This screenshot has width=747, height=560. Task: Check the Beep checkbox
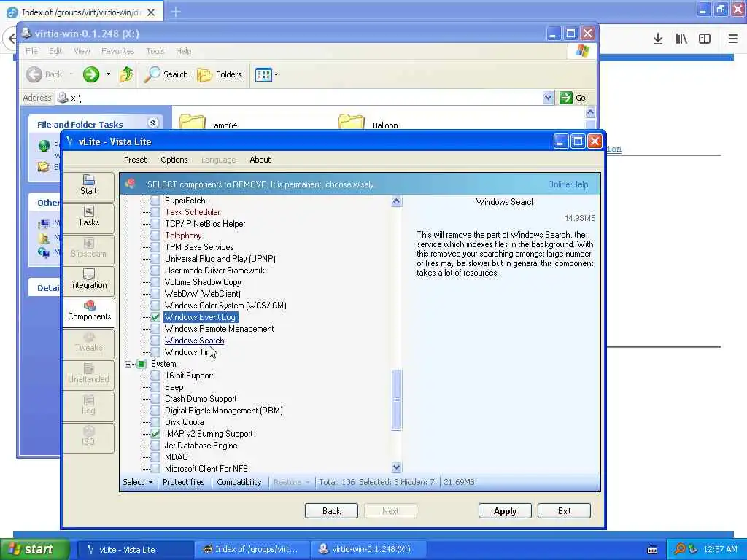(x=155, y=387)
